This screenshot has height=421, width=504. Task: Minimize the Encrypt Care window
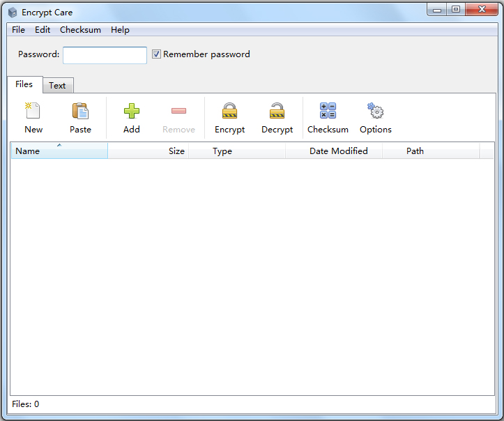[x=437, y=10]
